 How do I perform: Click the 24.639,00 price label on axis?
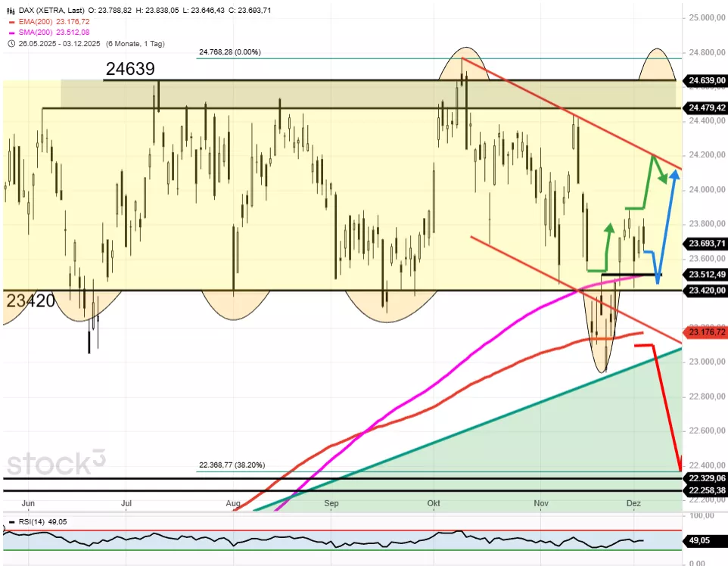(706, 80)
